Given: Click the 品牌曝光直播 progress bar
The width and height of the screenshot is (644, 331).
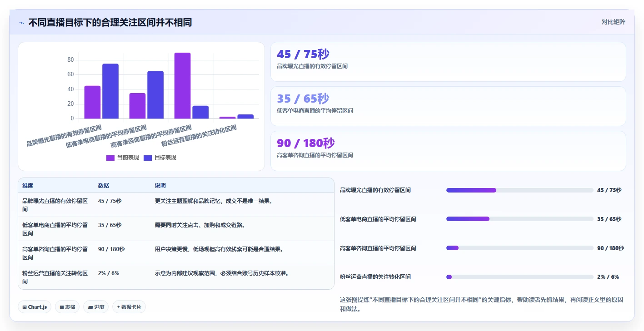Looking at the screenshot, I should tap(520, 190).
